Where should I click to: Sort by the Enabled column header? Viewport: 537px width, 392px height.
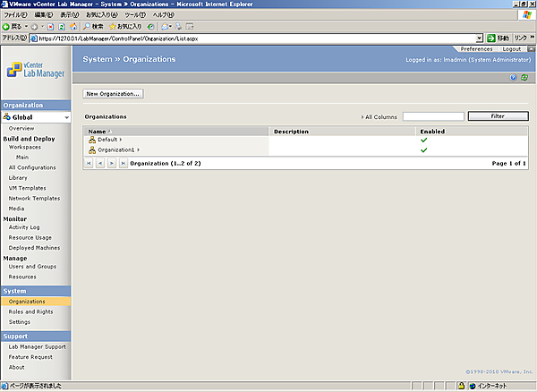(472, 132)
